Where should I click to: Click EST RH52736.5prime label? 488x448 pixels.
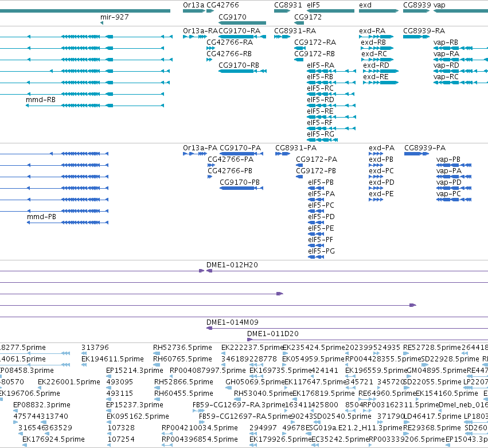click(183, 348)
